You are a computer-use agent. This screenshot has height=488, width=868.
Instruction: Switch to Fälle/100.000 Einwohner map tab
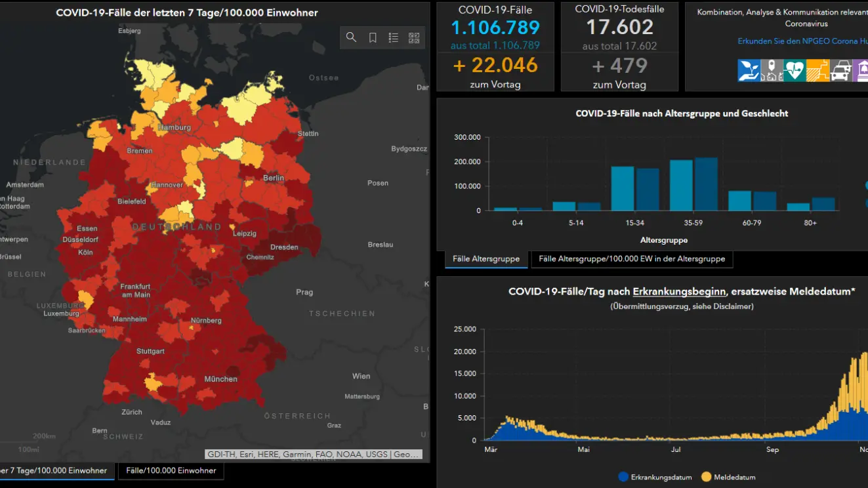(171, 470)
